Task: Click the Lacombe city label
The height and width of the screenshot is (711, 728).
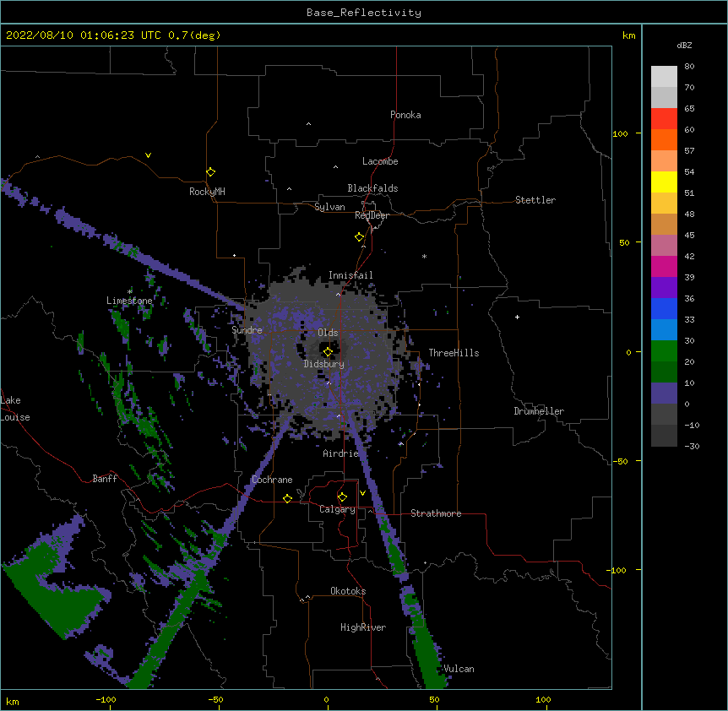Action: click(380, 161)
